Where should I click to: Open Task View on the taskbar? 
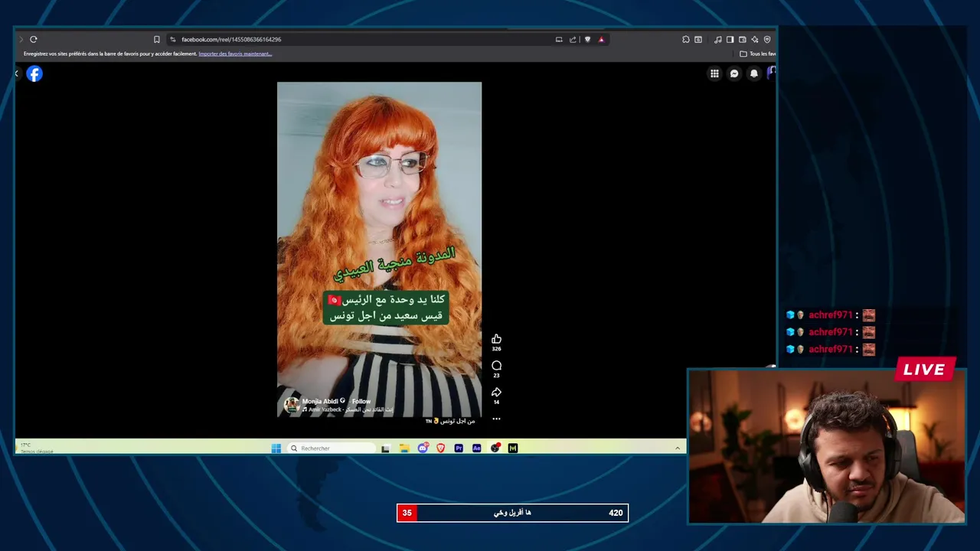385,448
